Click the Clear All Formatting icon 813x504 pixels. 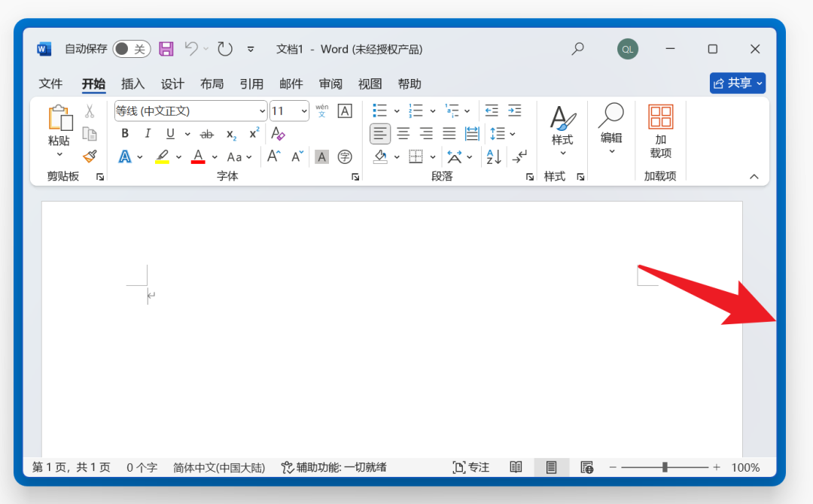pos(278,134)
